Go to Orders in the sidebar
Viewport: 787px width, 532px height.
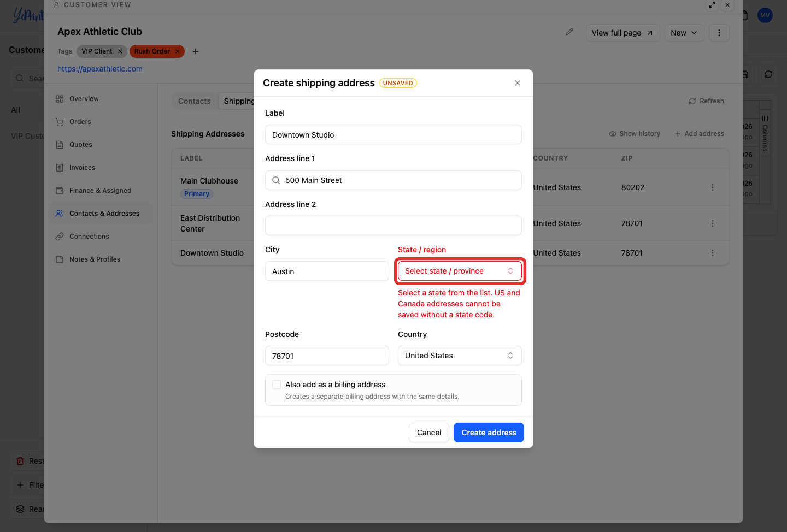click(102, 122)
